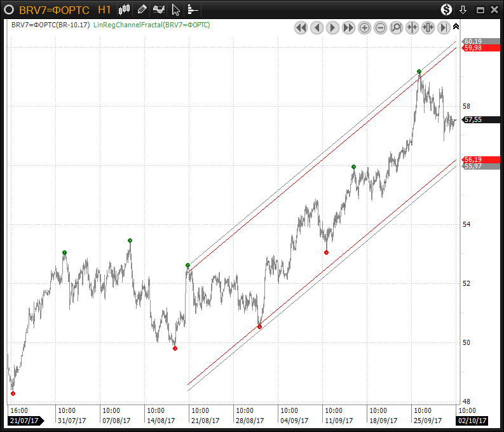
Task: Activate the magnifier zoom tool
Action: pos(396,27)
